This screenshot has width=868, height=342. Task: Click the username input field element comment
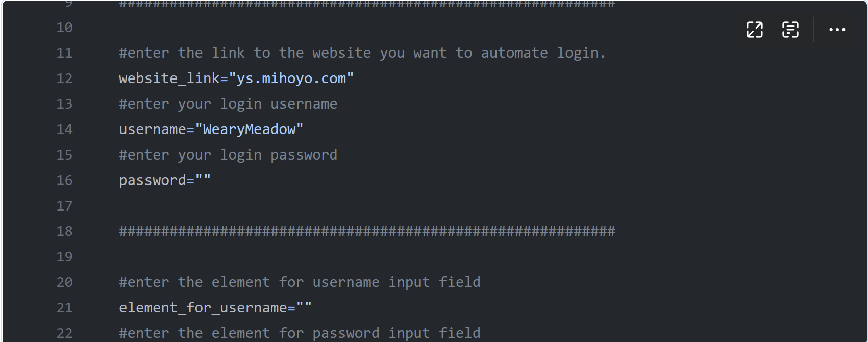(300, 282)
